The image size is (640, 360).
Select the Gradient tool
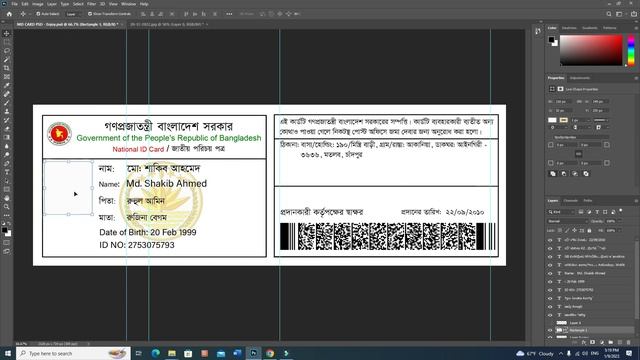click(x=7, y=138)
